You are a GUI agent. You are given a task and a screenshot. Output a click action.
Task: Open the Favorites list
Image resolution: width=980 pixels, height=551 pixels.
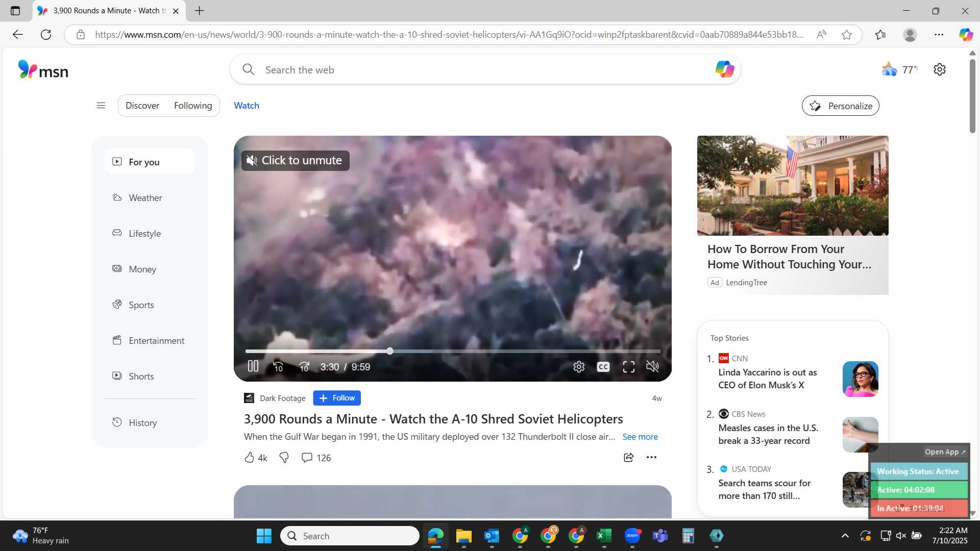880,35
